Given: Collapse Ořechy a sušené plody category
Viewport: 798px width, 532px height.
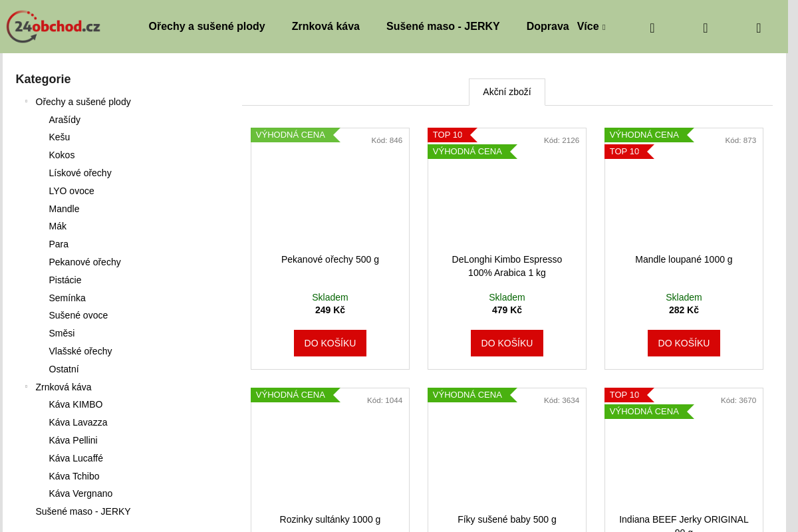Looking at the screenshot, I should [x=26, y=102].
